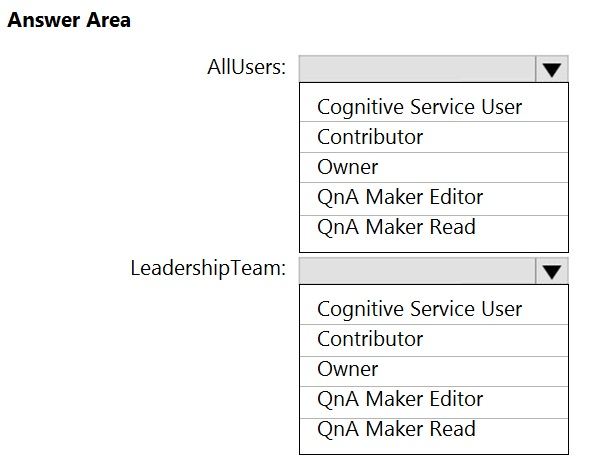Click the Answer Area heading
Screen dimensions: 594x460
69,20
